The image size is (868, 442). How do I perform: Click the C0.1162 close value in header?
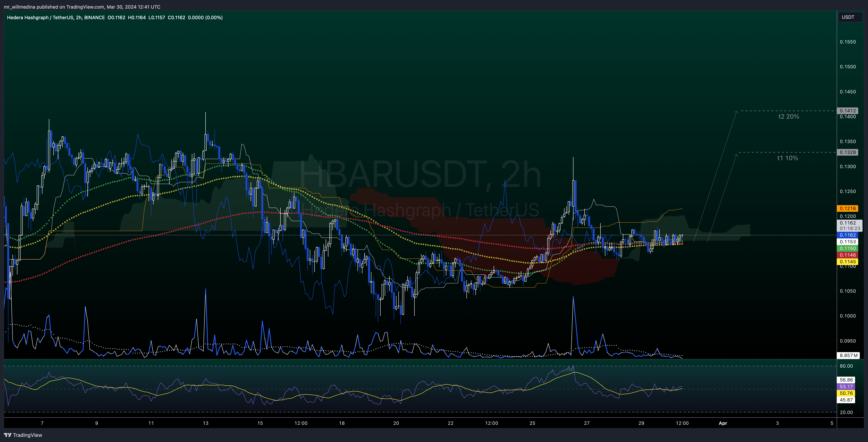tap(177, 18)
